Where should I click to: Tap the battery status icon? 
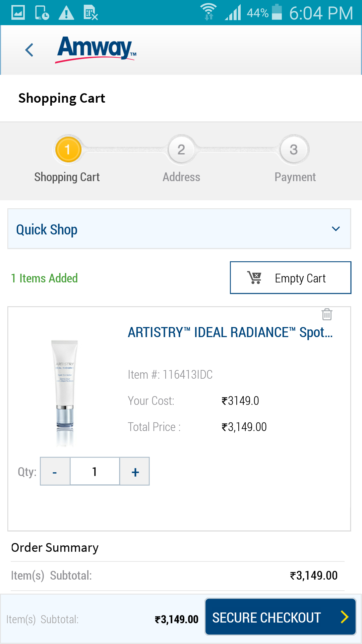pos(277,12)
